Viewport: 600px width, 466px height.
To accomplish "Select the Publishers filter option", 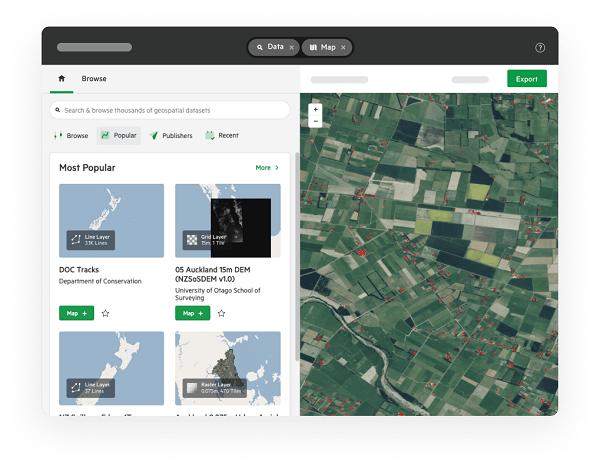I will click(171, 135).
